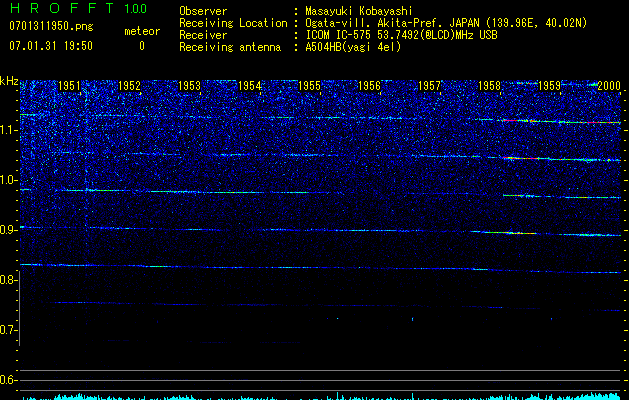Image resolution: width=629 pixels, height=400 pixels.
Task: Select the file name 0701311950.png
Action: (51, 27)
